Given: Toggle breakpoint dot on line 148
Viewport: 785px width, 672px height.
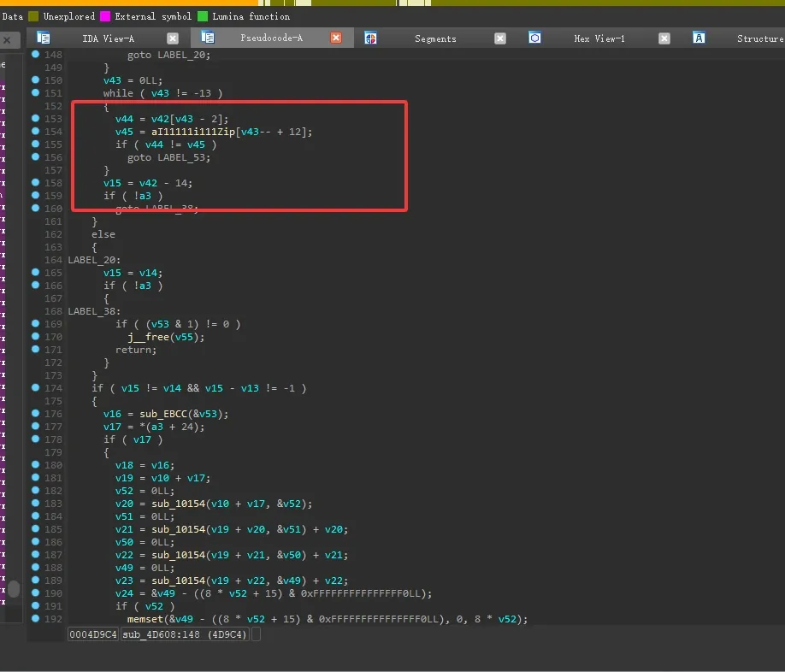Looking at the screenshot, I should coord(36,54).
